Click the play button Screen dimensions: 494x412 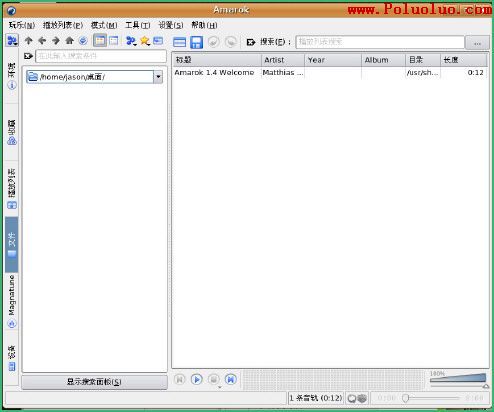[197, 379]
